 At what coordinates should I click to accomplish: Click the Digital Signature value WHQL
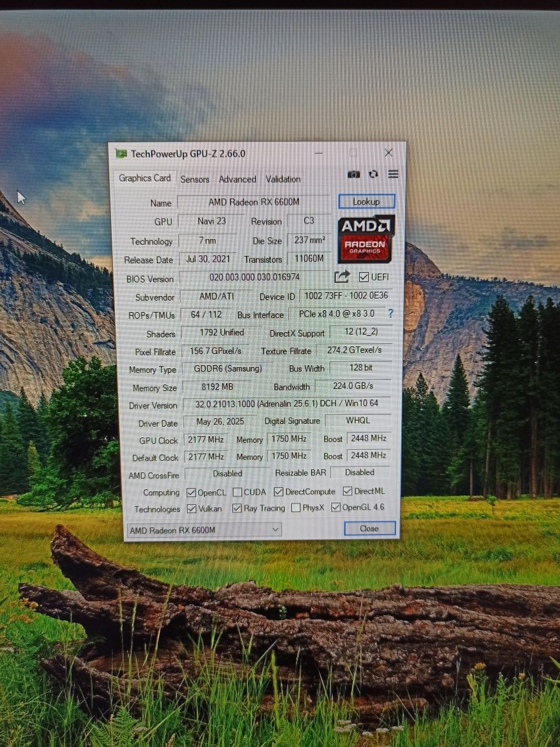point(358,420)
